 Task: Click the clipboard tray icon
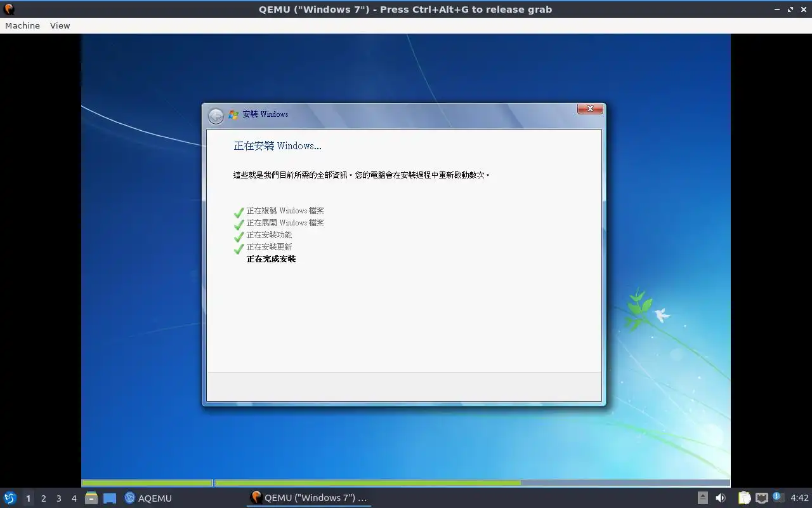click(x=744, y=498)
